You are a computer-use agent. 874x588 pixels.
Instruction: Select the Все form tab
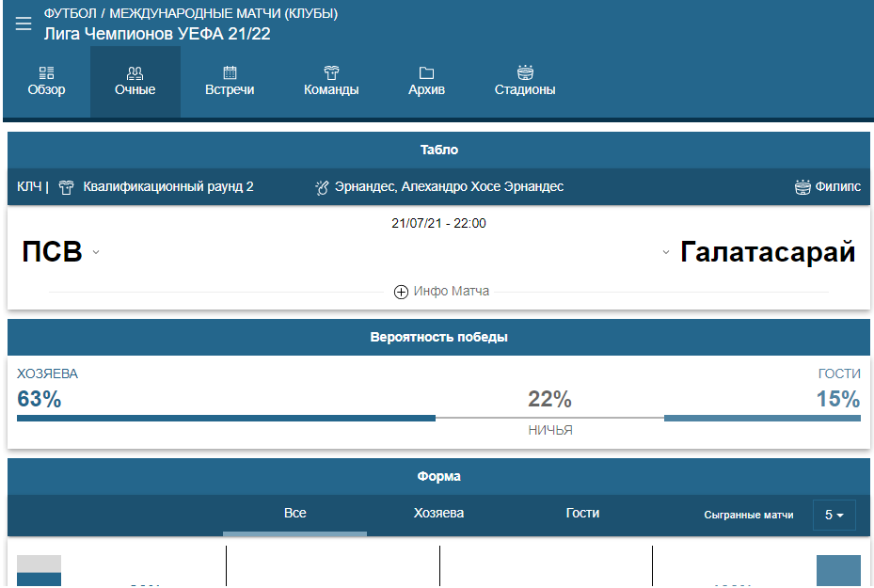tap(294, 514)
